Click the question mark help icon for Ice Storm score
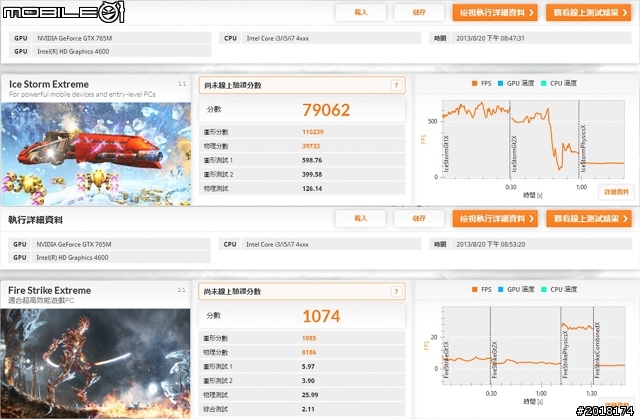Image resolution: width=640 pixels, height=419 pixels. (x=396, y=85)
